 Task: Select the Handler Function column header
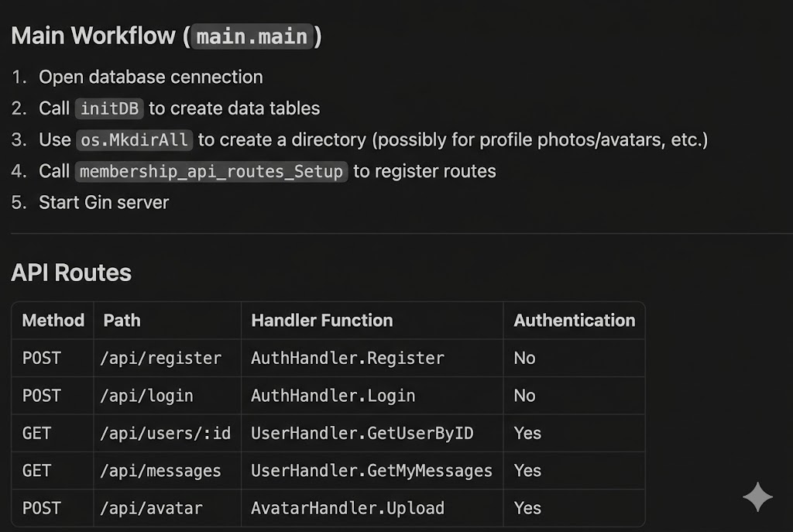(x=321, y=321)
